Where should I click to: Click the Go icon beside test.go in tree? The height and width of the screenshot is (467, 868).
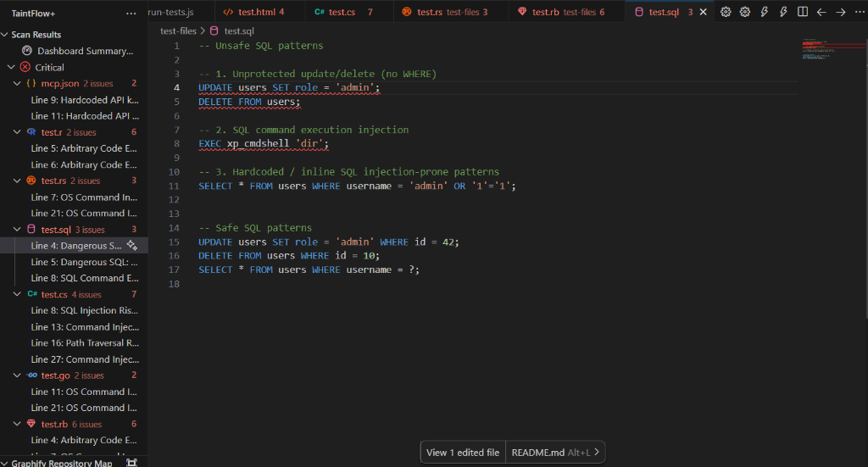[32, 375]
